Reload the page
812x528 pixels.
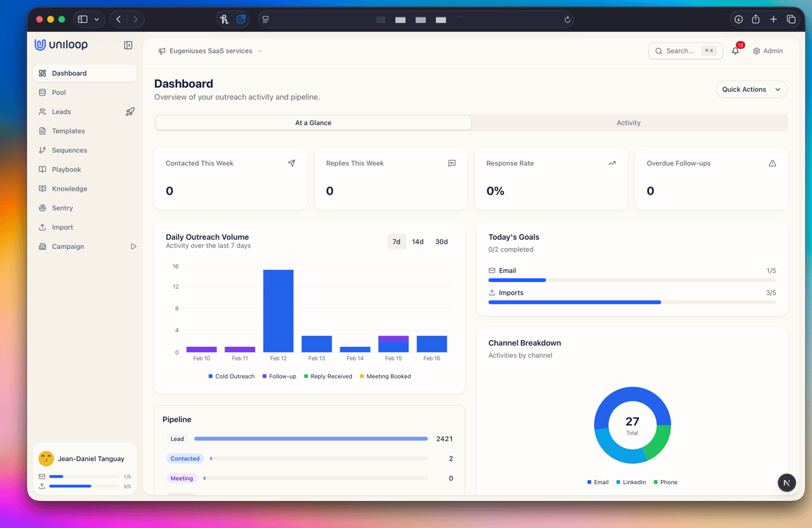[x=567, y=20]
